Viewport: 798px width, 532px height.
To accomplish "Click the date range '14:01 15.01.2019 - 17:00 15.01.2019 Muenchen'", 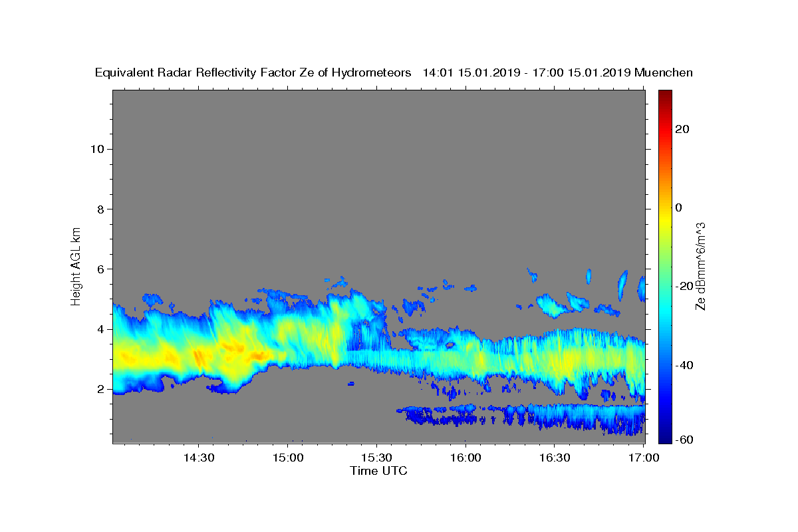I will tap(558, 72).
